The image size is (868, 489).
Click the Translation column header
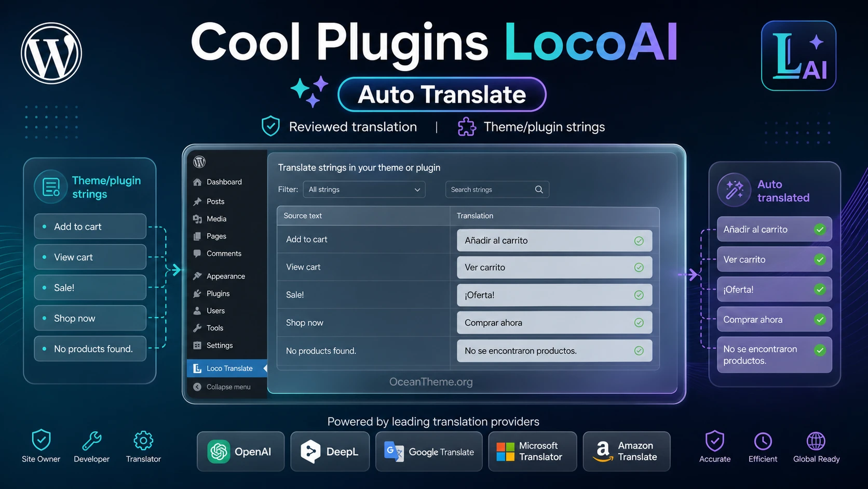coord(475,216)
